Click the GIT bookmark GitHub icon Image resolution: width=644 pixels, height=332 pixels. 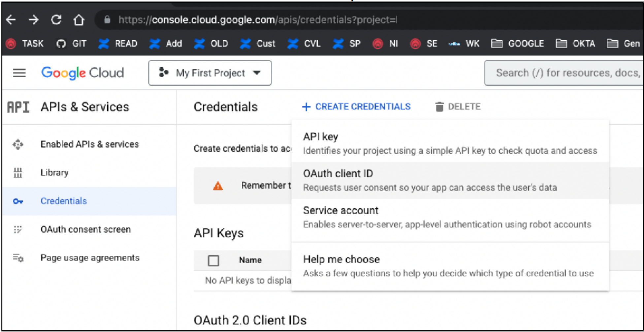61,44
